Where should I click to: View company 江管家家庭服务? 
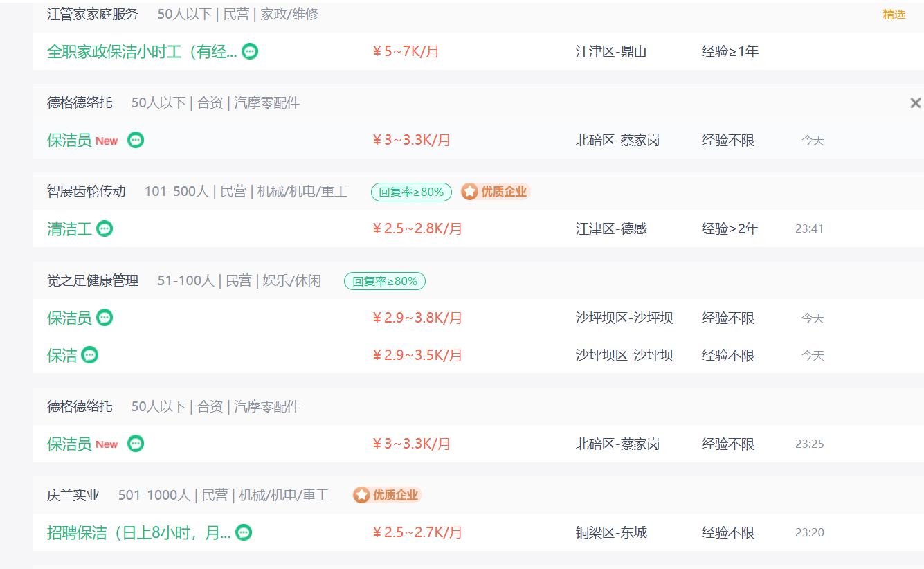tap(93, 14)
